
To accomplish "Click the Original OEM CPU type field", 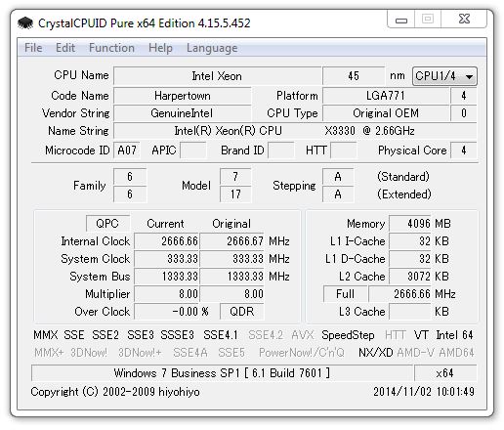I will [386, 113].
